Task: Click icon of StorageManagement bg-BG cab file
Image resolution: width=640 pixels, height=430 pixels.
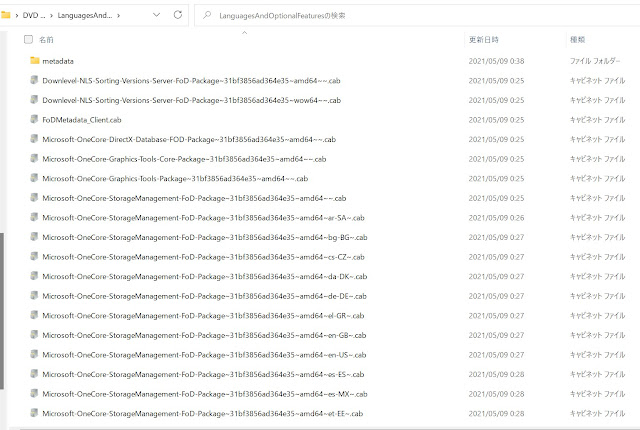Action: pos(34,237)
